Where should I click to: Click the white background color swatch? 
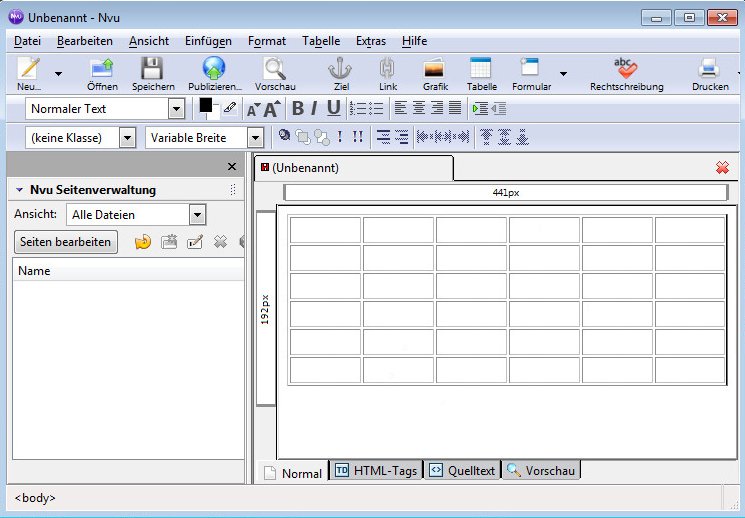(214, 113)
